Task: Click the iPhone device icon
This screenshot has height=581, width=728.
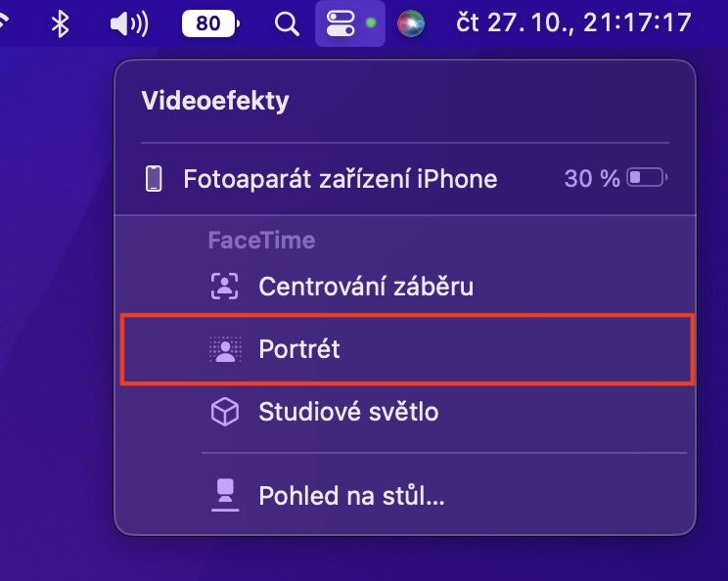Action: pyautogui.click(x=154, y=179)
